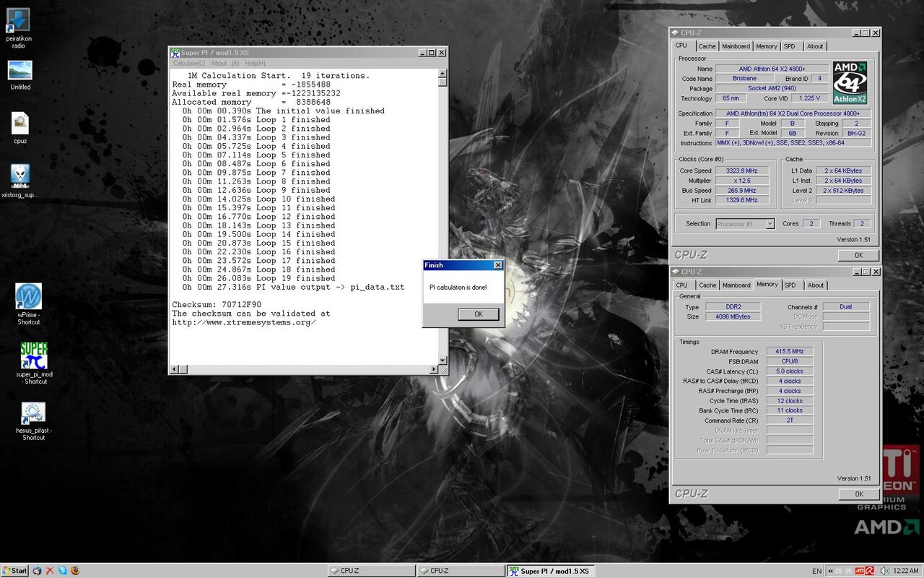The width and height of the screenshot is (924, 578).
Task: Click OK in the upper CPU-Z window
Action: pos(858,255)
